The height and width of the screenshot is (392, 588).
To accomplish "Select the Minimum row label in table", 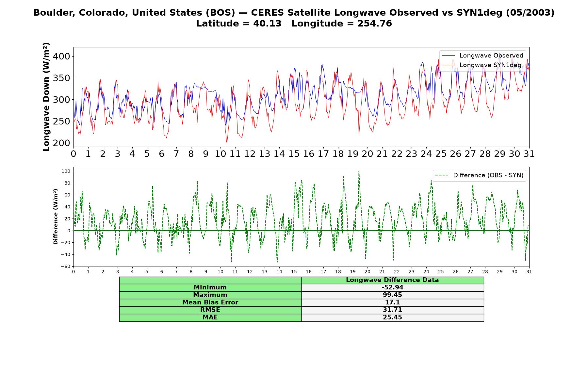I will click(x=210, y=287).
